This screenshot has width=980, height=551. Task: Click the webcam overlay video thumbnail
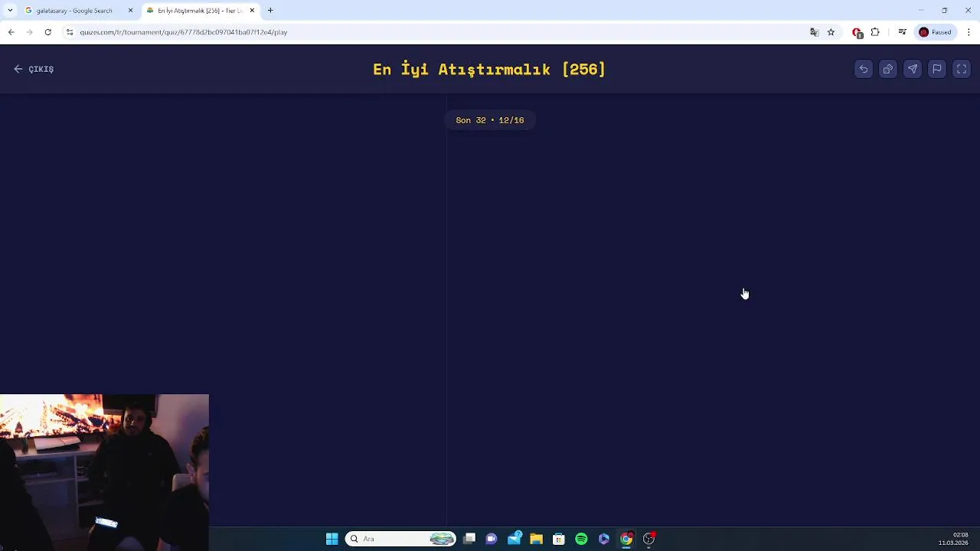click(x=104, y=472)
